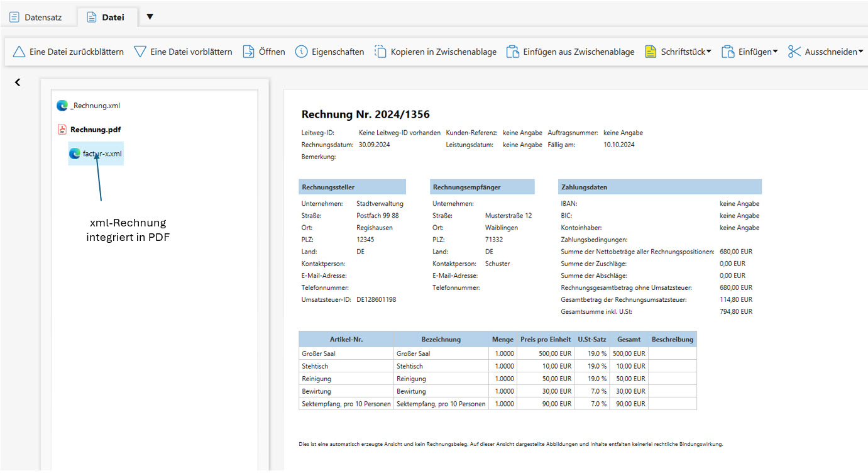Click the triangle icon for Eine Datei zurückblättern

click(19, 52)
